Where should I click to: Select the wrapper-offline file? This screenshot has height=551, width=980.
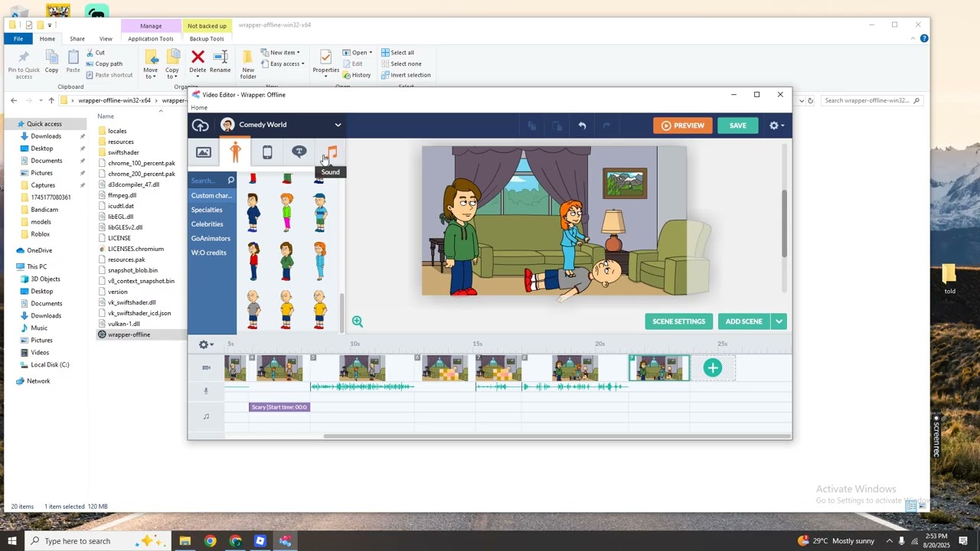(129, 334)
